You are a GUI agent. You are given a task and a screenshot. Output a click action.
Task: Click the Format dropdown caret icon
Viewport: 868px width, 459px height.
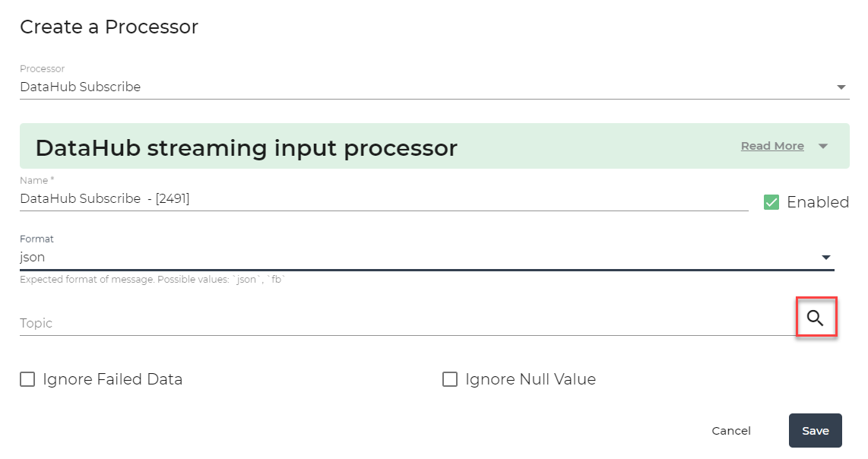[x=826, y=258]
